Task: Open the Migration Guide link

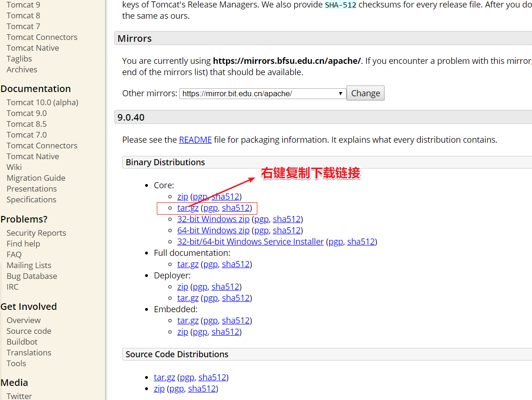Action: (x=36, y=178)
